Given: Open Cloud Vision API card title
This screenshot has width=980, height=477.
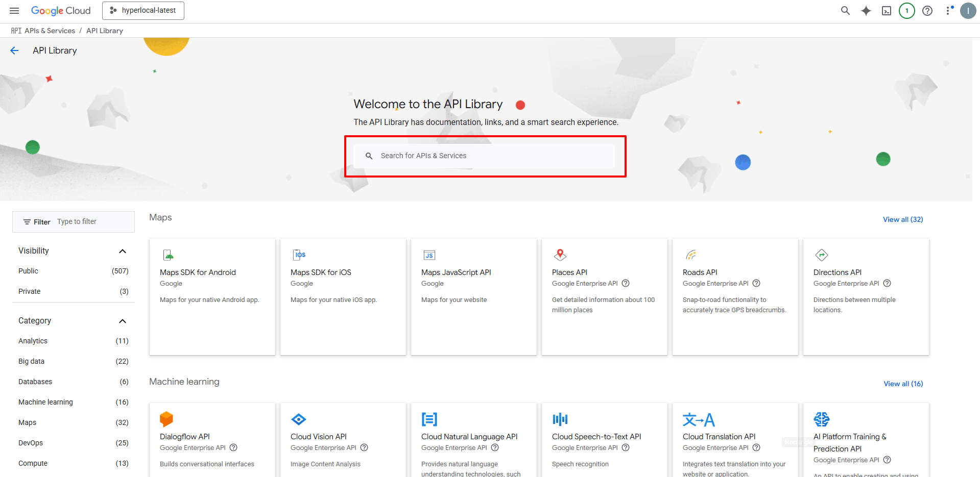Looking at the screenshot, I should (x=319, y=437).
